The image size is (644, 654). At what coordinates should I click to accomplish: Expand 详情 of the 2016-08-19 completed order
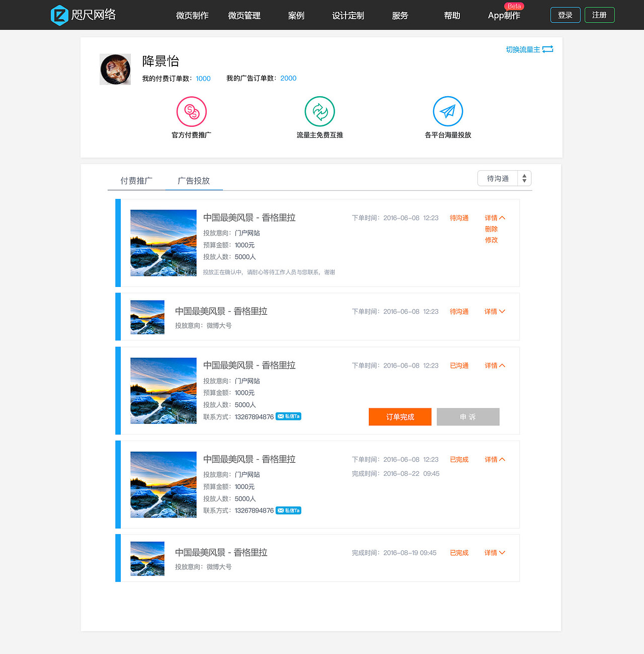pos(495,553)
